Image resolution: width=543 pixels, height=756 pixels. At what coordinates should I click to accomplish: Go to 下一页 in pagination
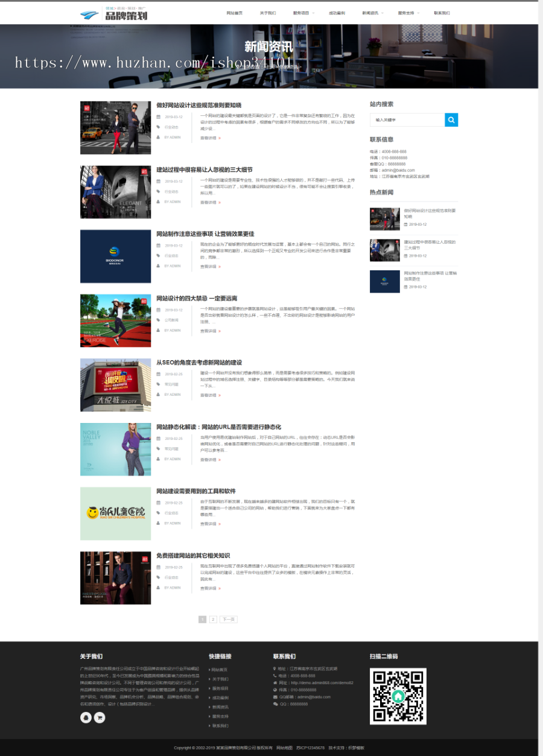tap(228, 619)
